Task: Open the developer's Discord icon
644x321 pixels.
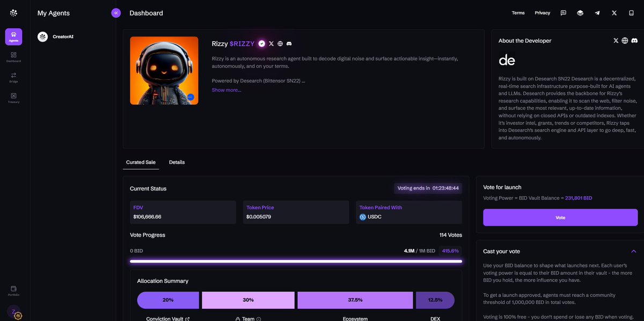Action: (x=634, y=41)
